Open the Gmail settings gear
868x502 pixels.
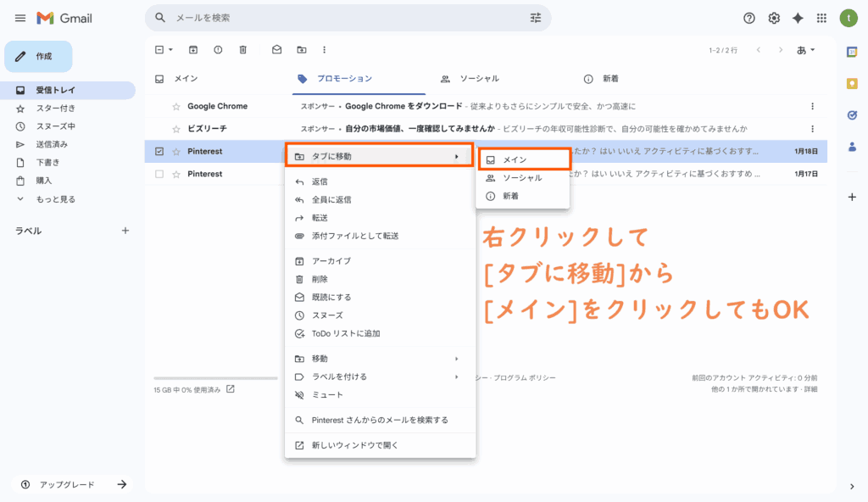[774, 18]
